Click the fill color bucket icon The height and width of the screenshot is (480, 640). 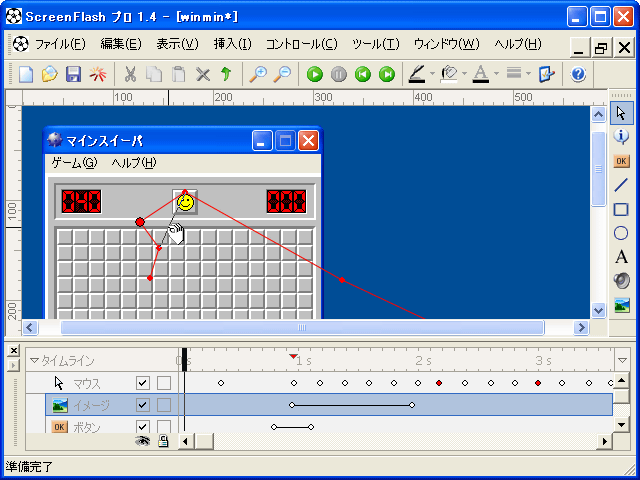tap(449, 74)
